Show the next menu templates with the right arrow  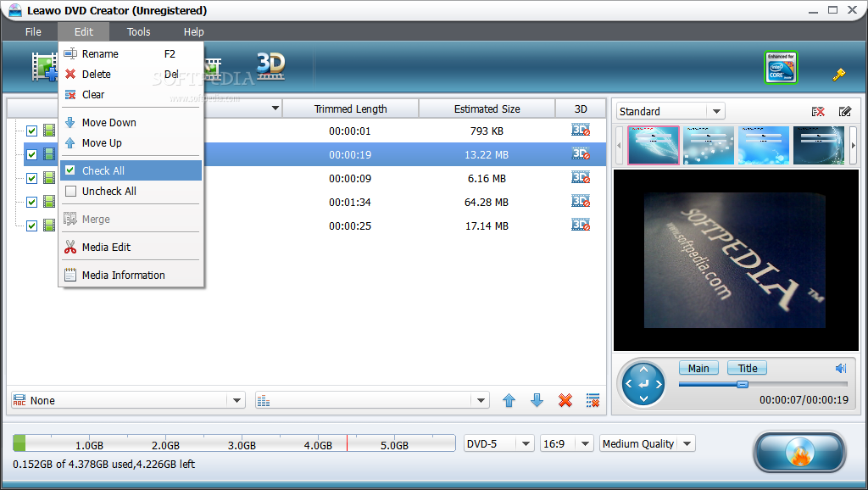[853, 146]
